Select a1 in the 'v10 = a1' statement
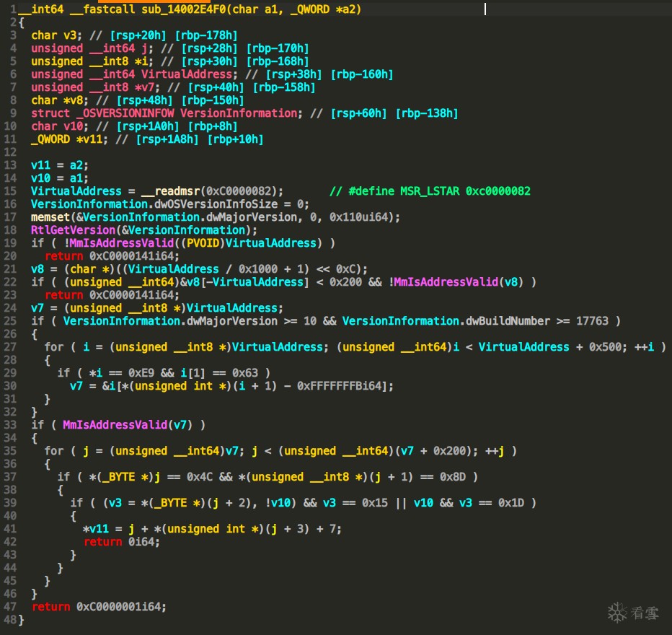Viewport: 672px width, 635px height. tap(76, 178)
